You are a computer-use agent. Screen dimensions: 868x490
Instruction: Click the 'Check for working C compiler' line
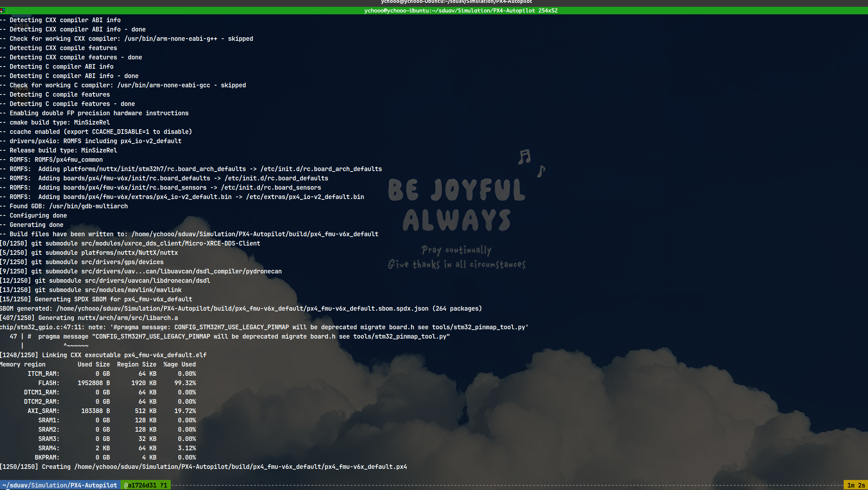click(123, 85)
